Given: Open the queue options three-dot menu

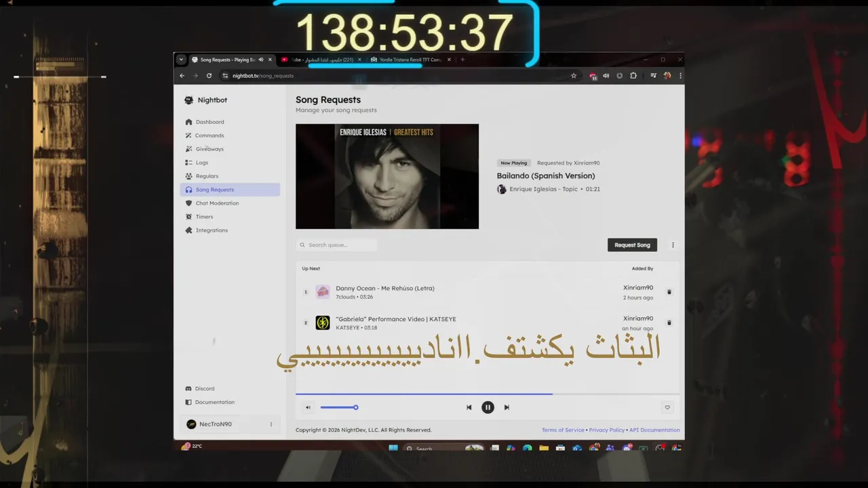Looking at the screenshot, I should click(673, 245).
